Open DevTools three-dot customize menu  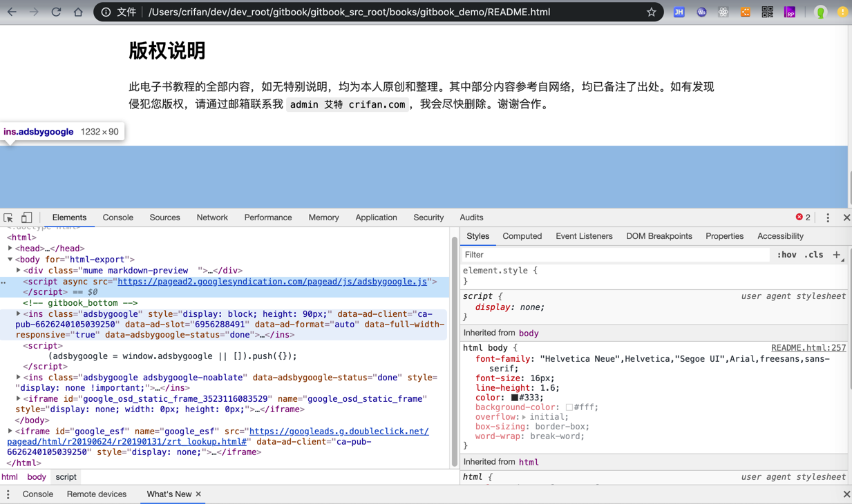coord(828,217)
